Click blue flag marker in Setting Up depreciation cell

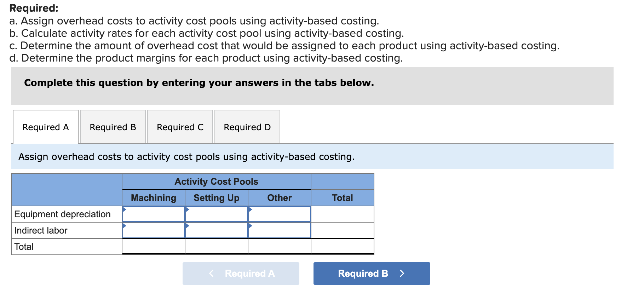[x=187, y=209]
